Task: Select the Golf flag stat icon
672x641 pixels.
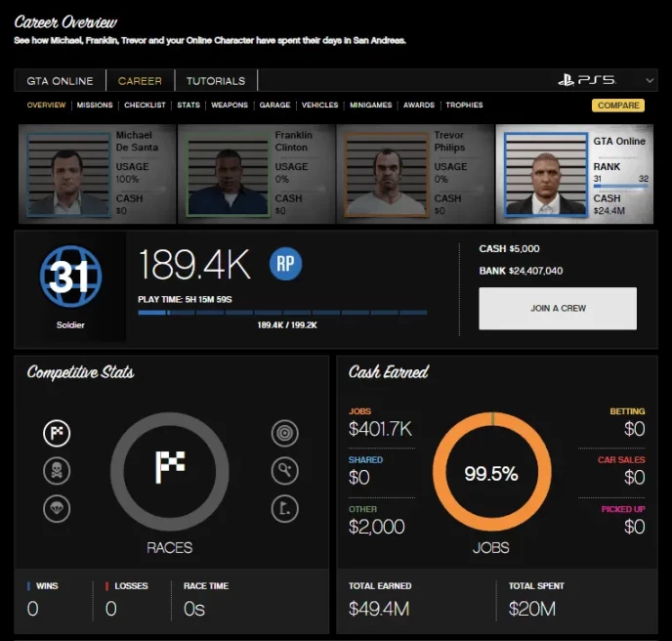Action: [284, 508]
